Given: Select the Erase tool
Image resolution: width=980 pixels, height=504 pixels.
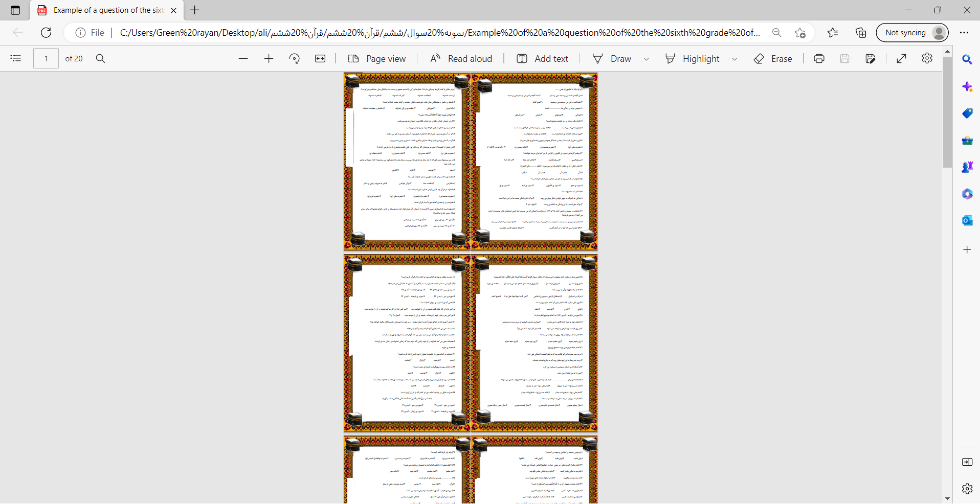Looking at the screenshot, I should point(773,59).
